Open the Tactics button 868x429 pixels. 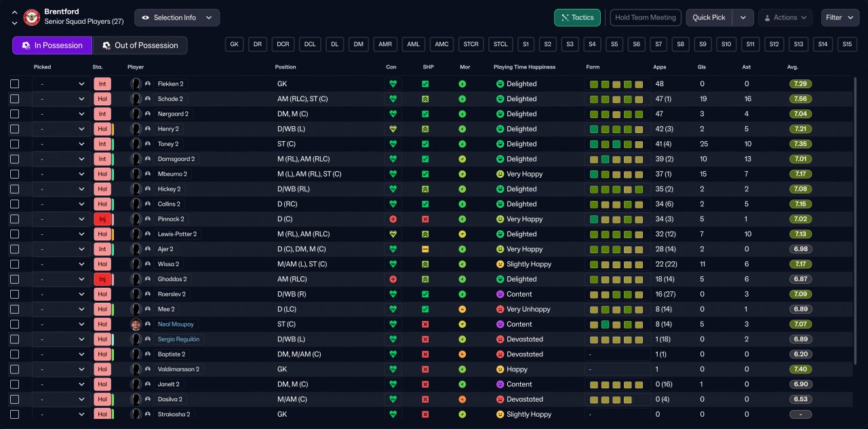tap(577, 18)
